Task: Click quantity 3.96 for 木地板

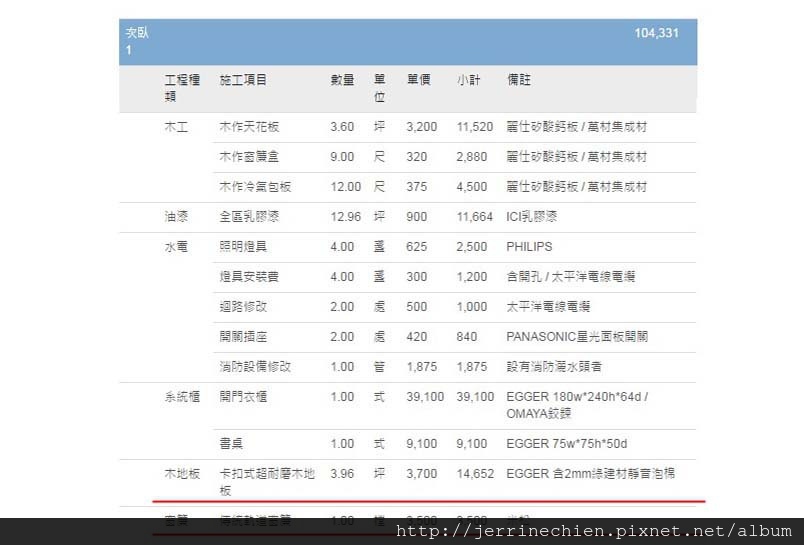Action: click(x=342, y=473)
